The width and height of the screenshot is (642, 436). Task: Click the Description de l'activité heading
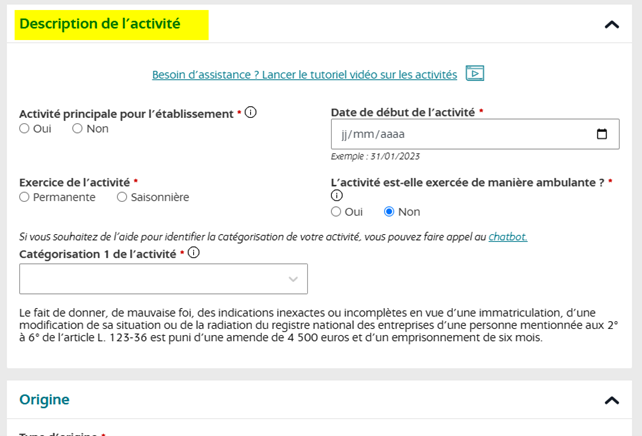click(x=100, y=24)
